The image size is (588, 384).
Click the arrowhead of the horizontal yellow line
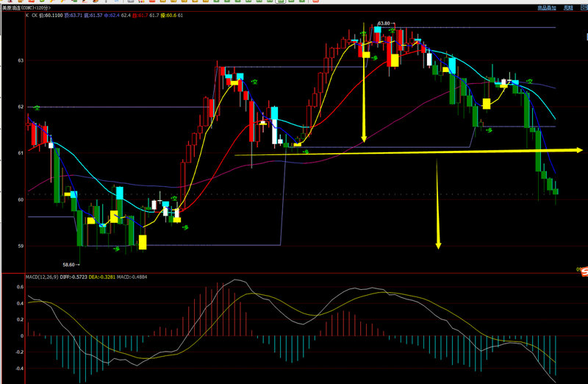click(x=579, y=150)
